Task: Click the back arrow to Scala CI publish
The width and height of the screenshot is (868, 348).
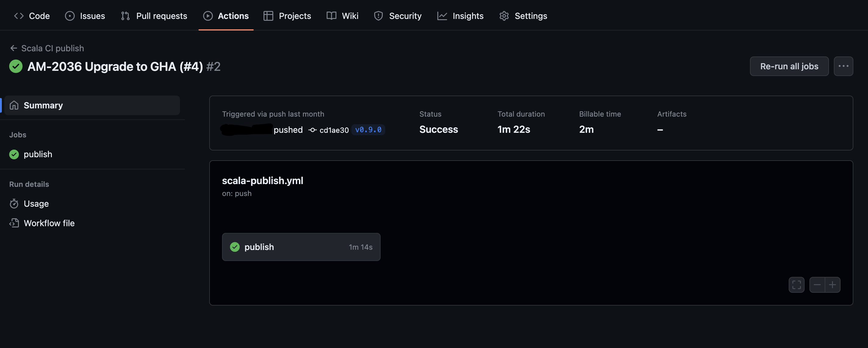Action: 13,48
